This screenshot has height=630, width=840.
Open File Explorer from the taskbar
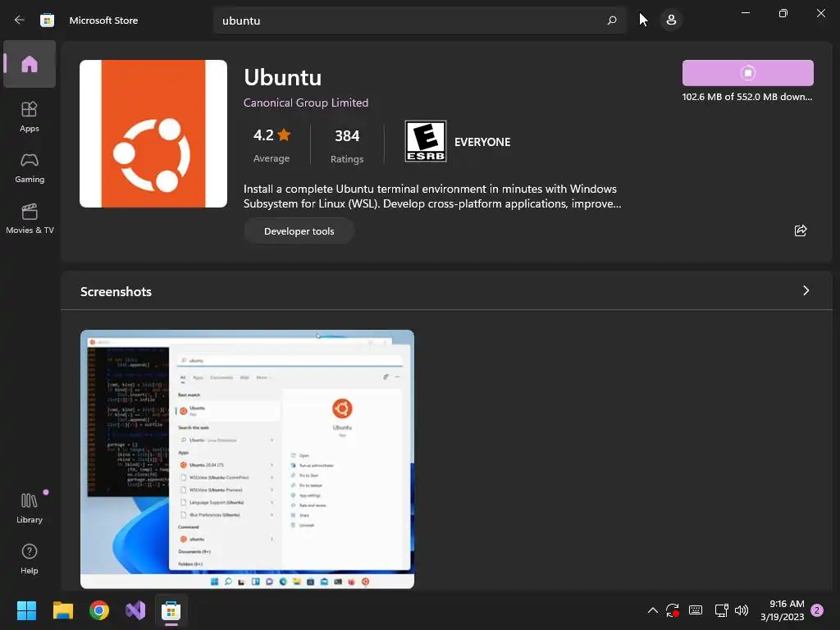(62, 610)
